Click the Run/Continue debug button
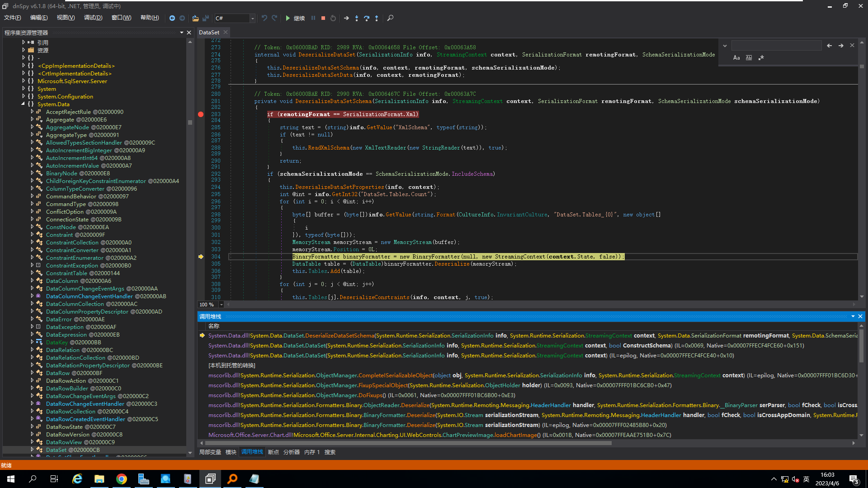868x488 pixels. coord(288,18)
